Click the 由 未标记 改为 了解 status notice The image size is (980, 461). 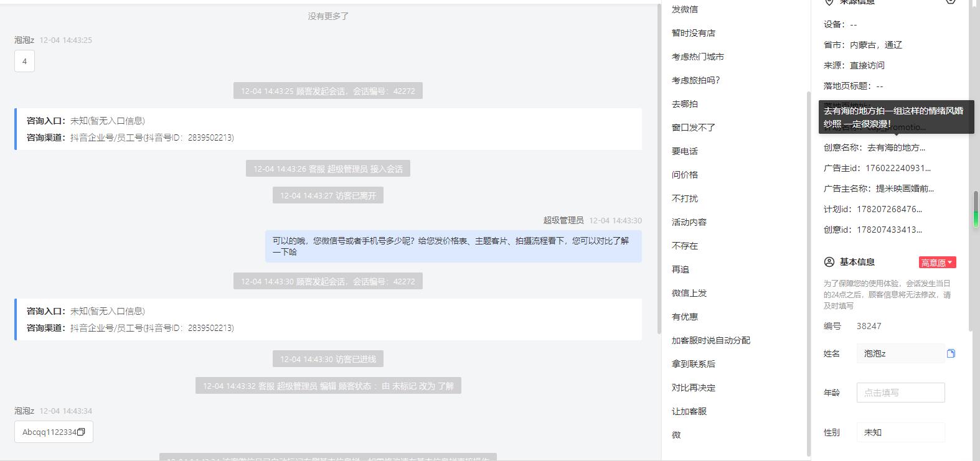328,386
